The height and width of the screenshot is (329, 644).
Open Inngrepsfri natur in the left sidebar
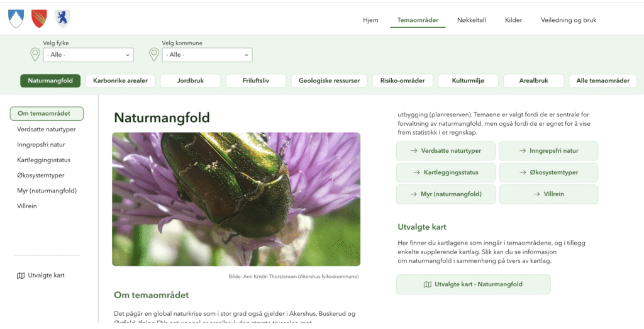[x=41, y=145]
